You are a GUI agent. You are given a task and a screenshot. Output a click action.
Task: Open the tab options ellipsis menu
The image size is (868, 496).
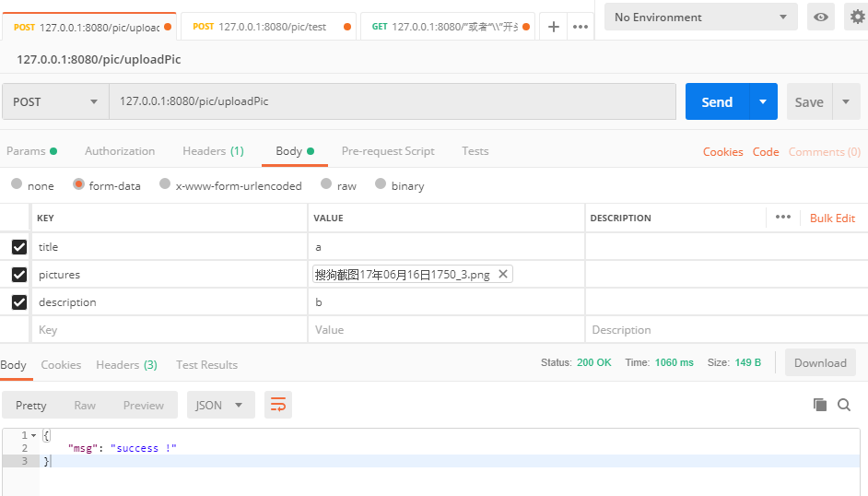click(581, 27)
